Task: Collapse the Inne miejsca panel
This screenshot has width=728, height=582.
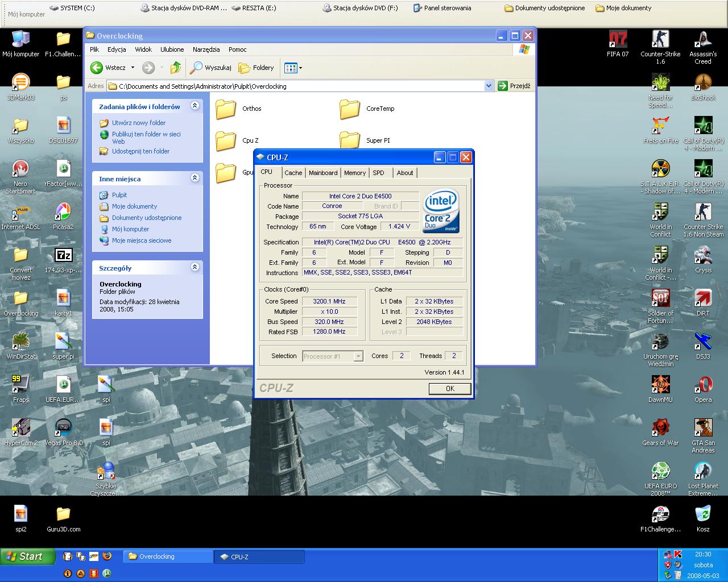Action: pyautogui.click(x=195, y=178)
